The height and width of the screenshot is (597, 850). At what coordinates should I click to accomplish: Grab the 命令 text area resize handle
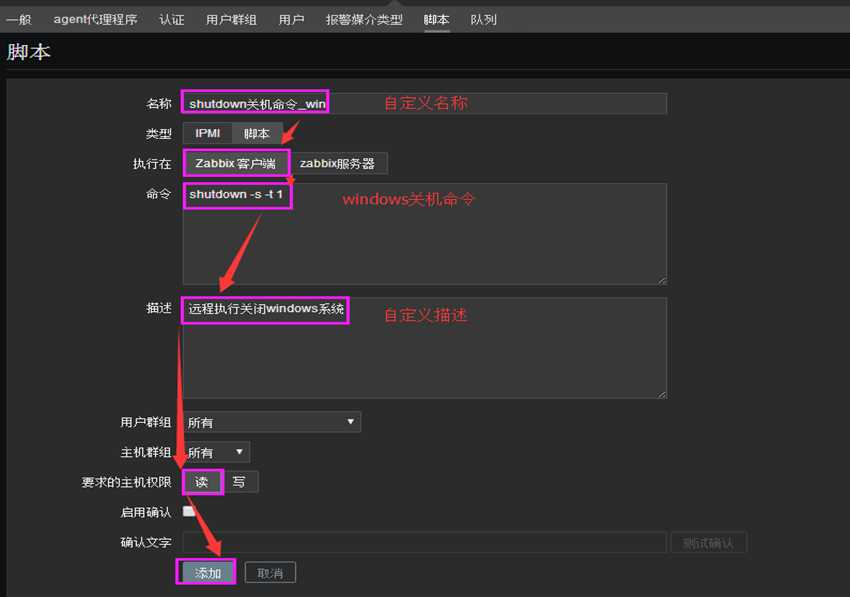point(662,280)
